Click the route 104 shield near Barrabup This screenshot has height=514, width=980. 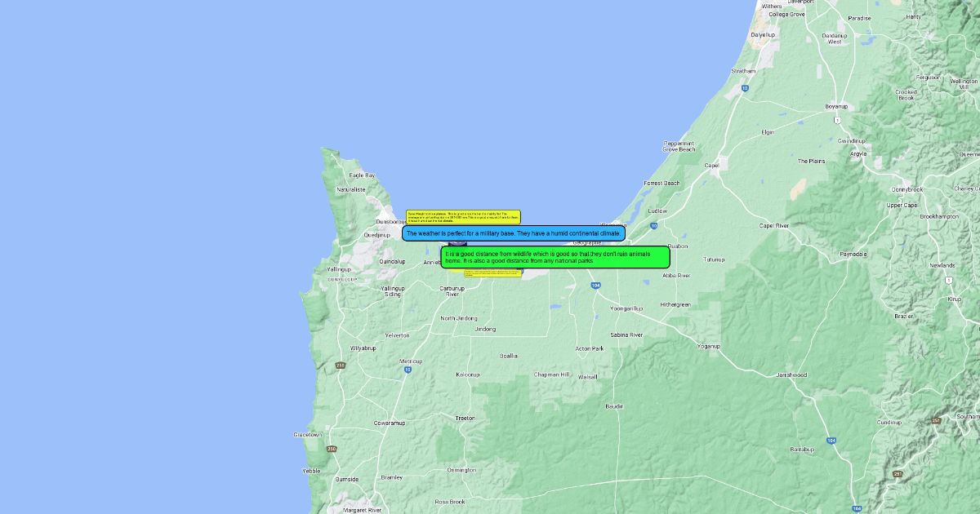pos(831,440)
